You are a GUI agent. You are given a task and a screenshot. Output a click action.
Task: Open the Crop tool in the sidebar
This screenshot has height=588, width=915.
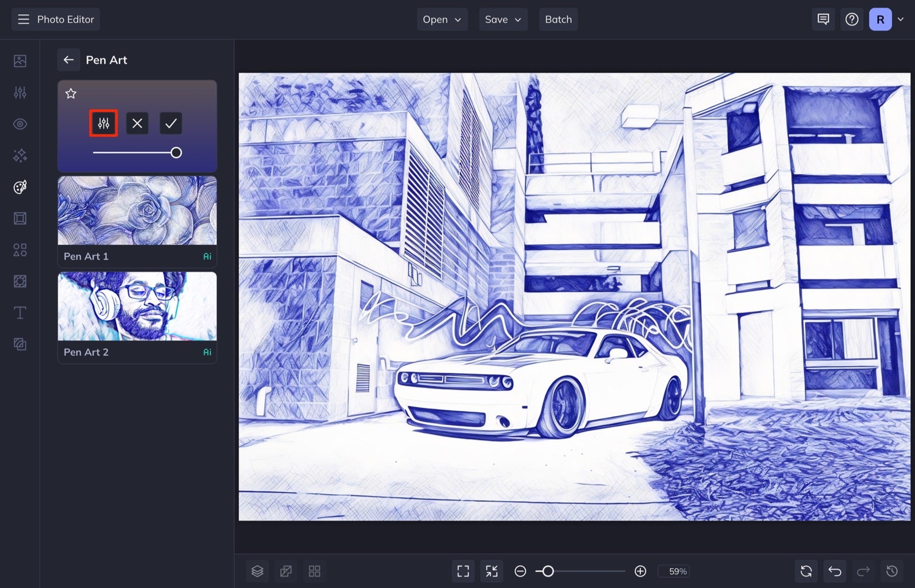pyautogui.click(x=20, y=218)
